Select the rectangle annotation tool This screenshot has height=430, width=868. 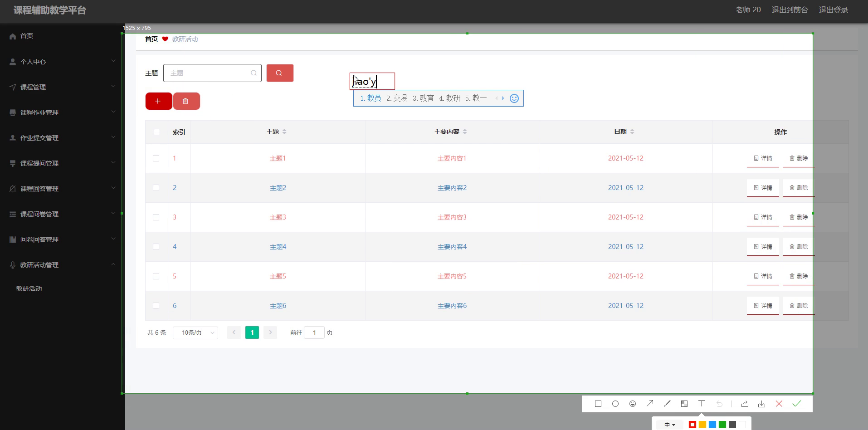click(598, 404)
